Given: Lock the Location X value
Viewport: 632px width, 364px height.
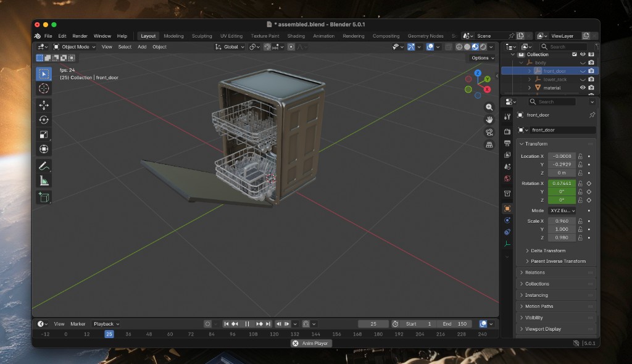Looking at the screenshot, I should (x=580, y=157).
